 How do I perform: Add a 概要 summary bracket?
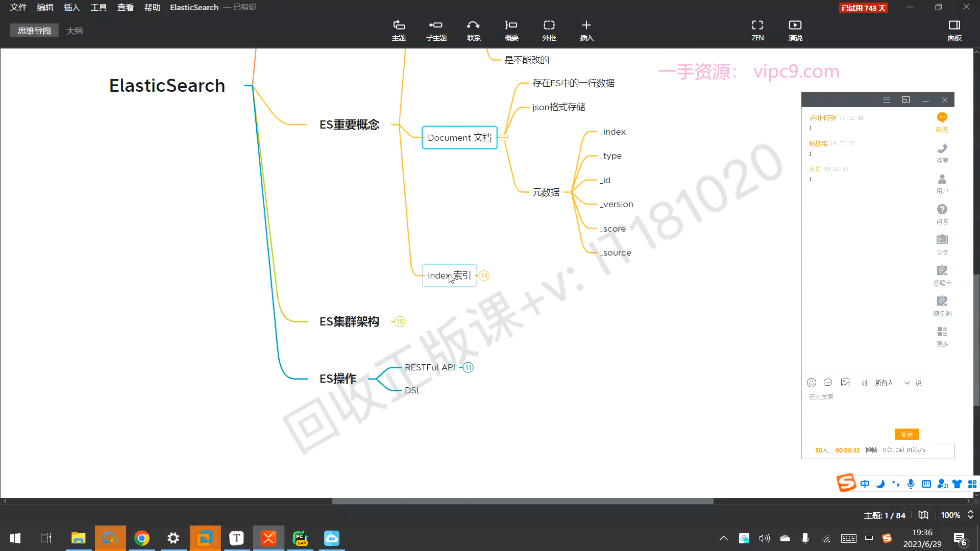[511, 30]
